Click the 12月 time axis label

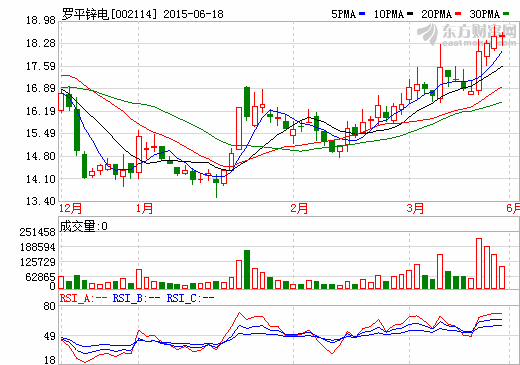click(x=70, y=208)
